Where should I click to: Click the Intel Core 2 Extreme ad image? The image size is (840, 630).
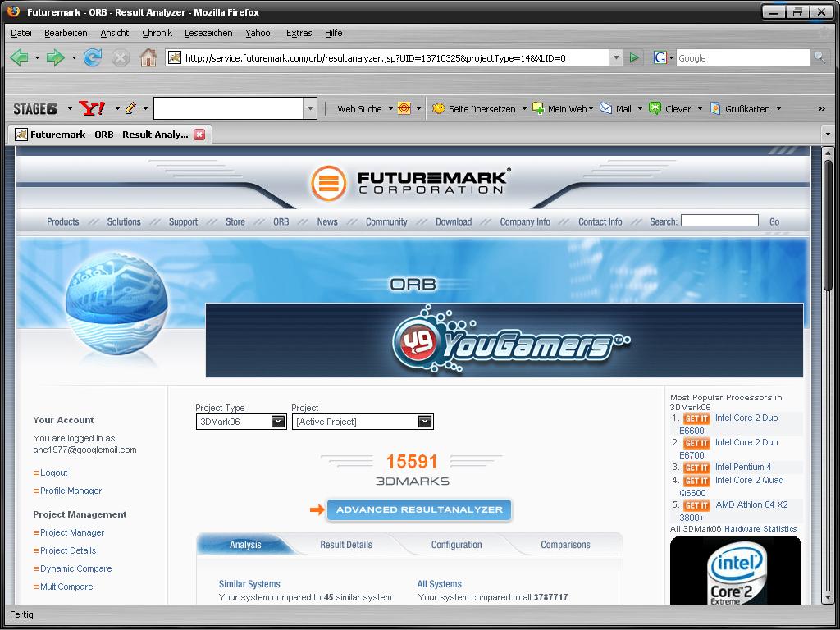point(736,570)
